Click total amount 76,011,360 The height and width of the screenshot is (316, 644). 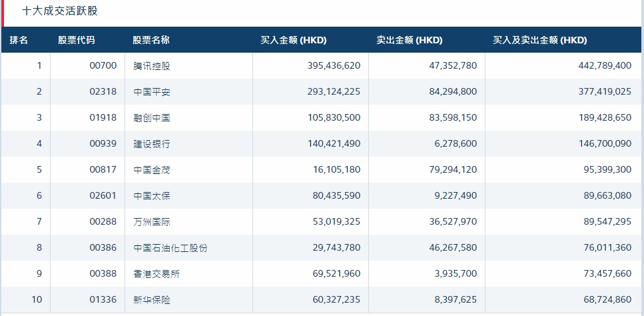(x=607, y=247)
